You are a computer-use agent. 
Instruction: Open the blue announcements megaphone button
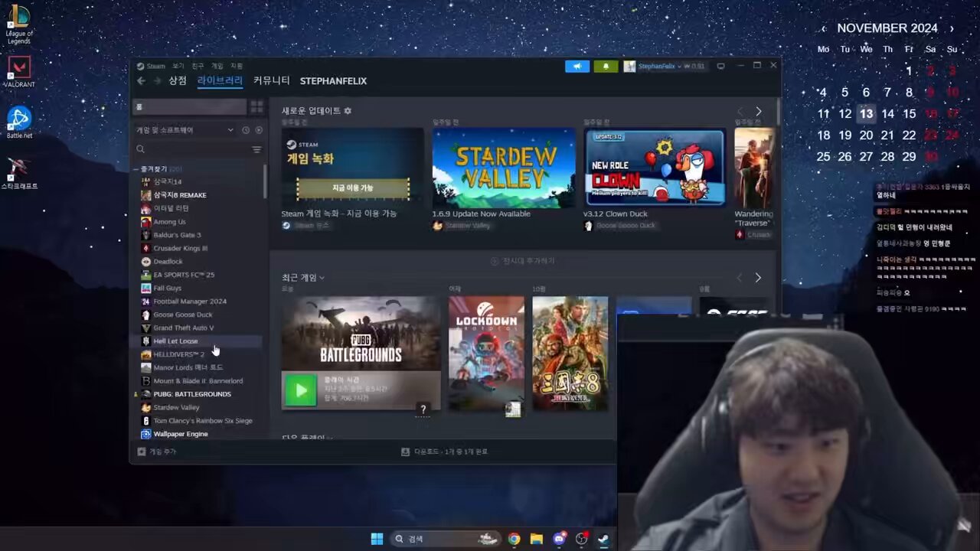pyautogui.click(x=577, y=67)
